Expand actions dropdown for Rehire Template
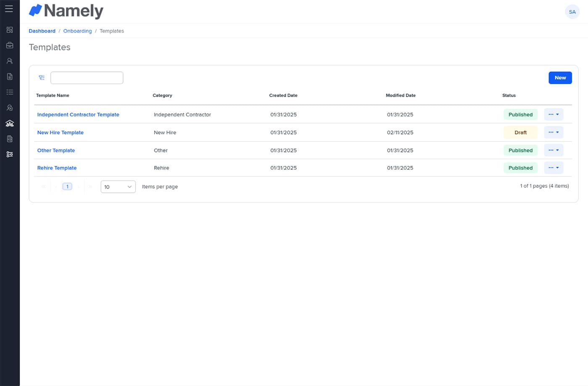Viewport: 588px width, 386px height. 553,168
